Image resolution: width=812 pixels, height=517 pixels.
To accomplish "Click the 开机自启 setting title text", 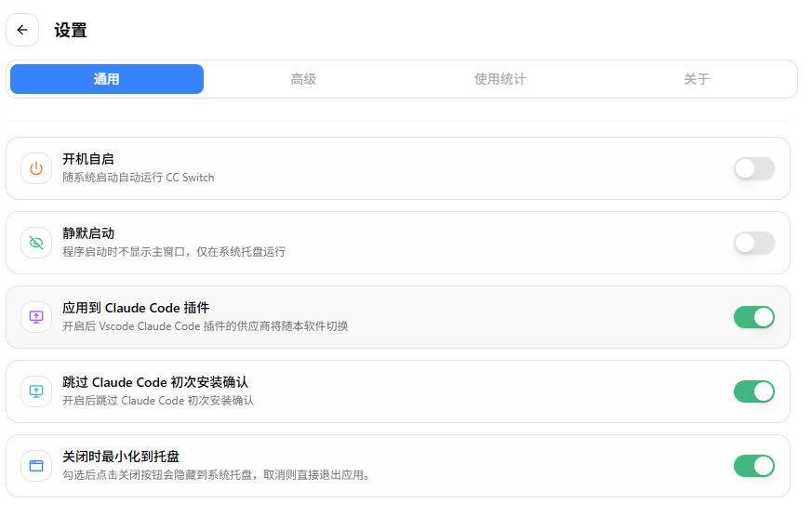I will click(88, 159).
